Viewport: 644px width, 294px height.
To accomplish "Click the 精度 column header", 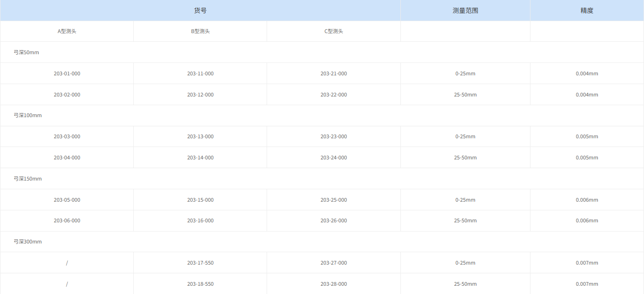I will pos(587,11).
